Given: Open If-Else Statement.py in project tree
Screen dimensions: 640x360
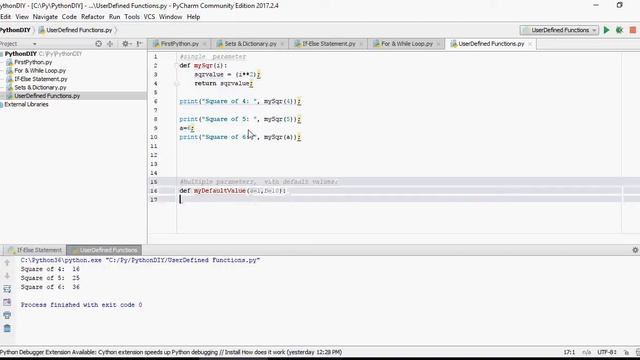Looking at the screenshot, I should 41,79.
